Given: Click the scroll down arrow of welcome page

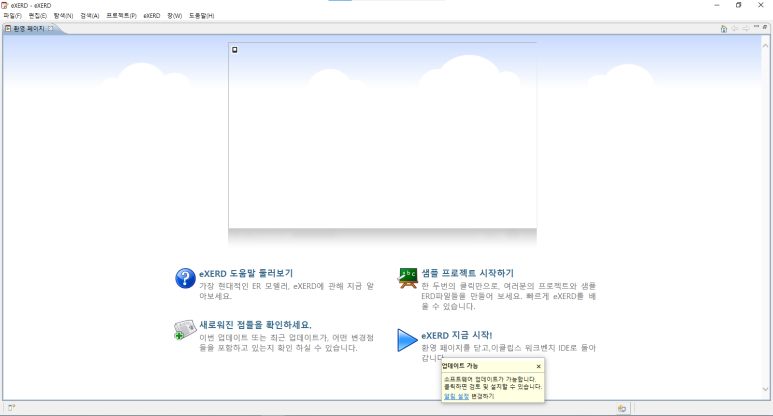Looking at the screenshot, I should pos(766,389).
